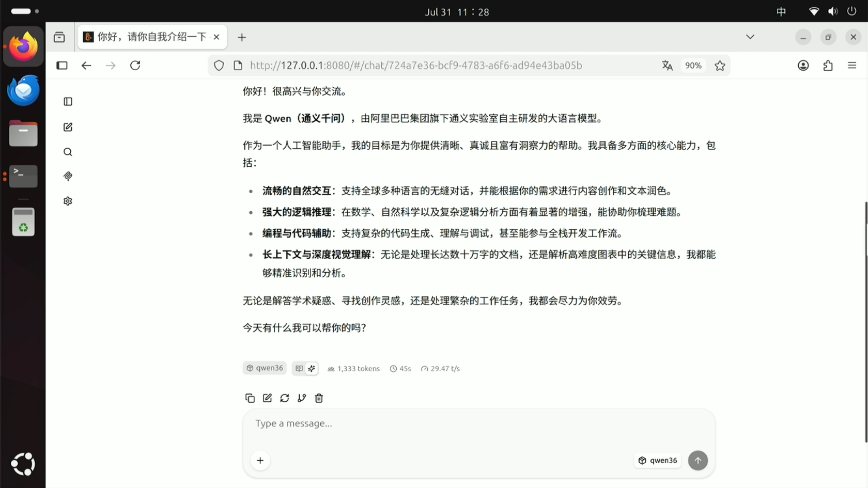List all tabs dropdown arrow

(x=750, y=37)
